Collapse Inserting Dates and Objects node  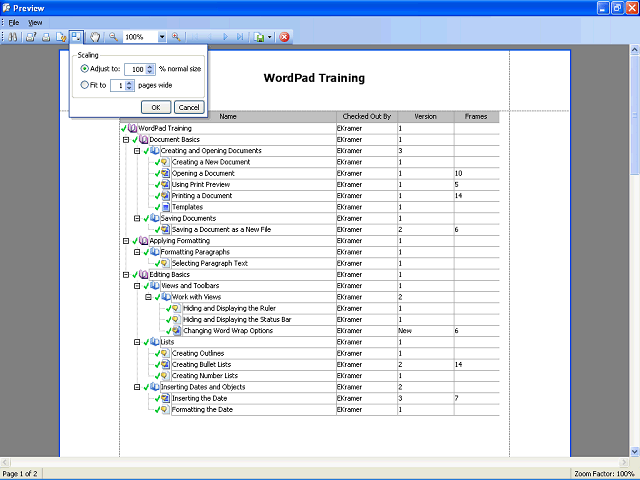pos(137,387)
